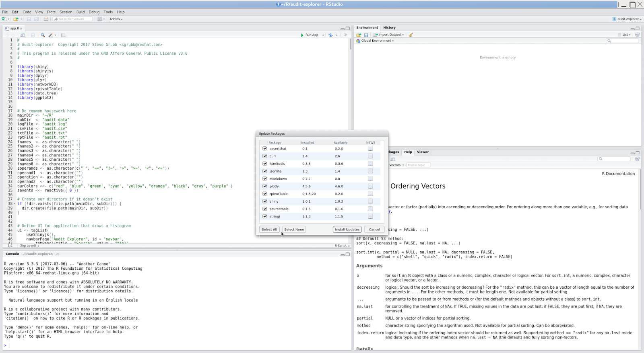Open the Run App options dropdown arrow
This screenshot has height=353, width=644.
(x=323, y=35)
